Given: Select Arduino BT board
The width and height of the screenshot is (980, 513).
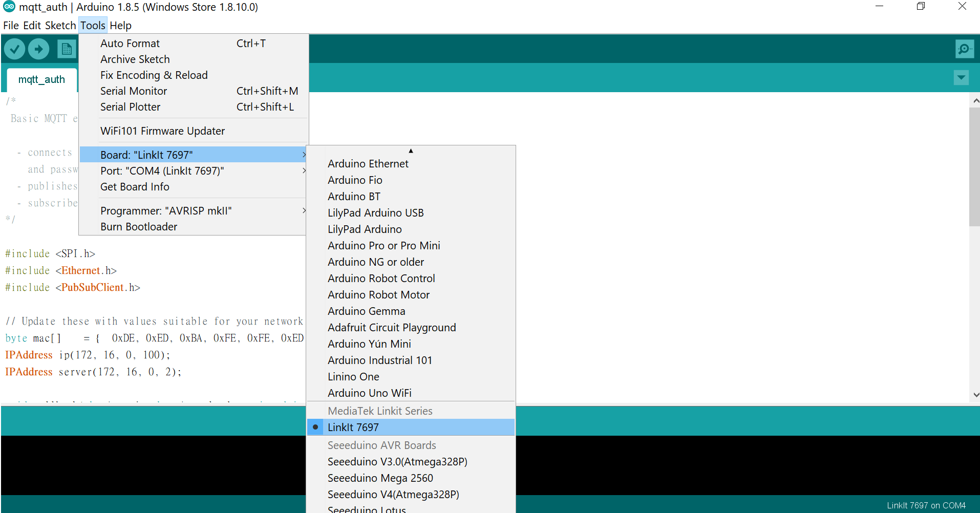Looking at the screenshot, I should pos(411,197).
